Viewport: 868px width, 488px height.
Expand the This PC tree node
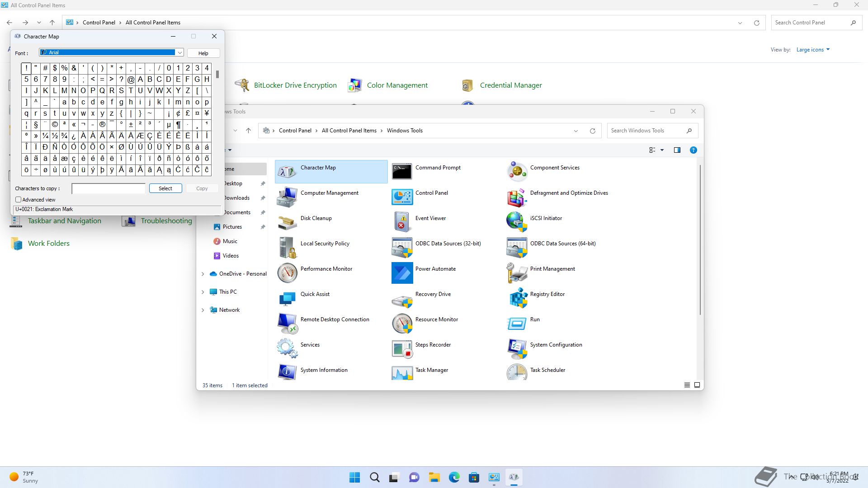click(203, 292)
